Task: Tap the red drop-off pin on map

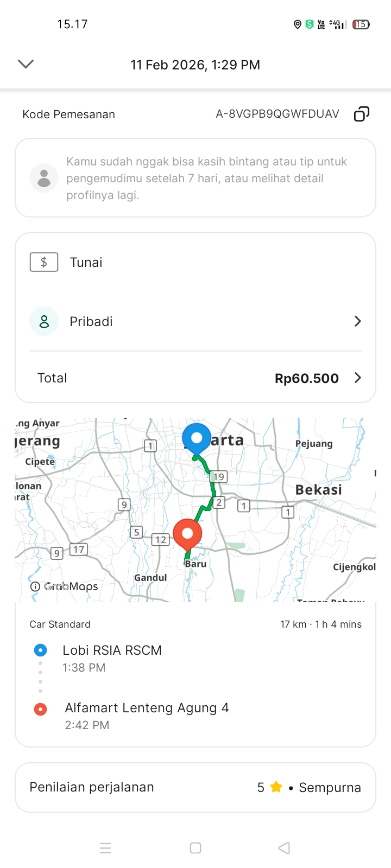Action: coord(187,533)
